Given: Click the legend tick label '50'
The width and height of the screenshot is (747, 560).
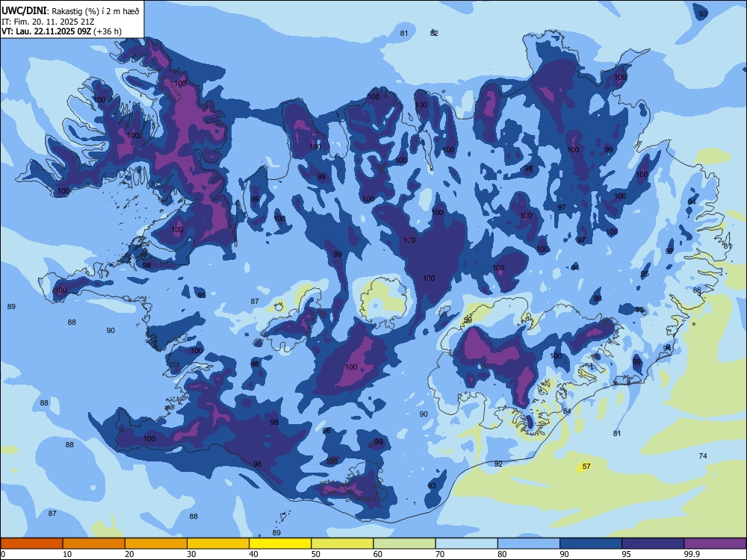Looking at the screenshot, I should (315, 554).
